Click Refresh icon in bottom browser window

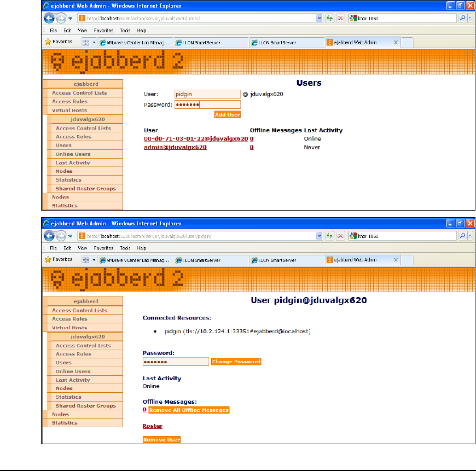point(330,236)
